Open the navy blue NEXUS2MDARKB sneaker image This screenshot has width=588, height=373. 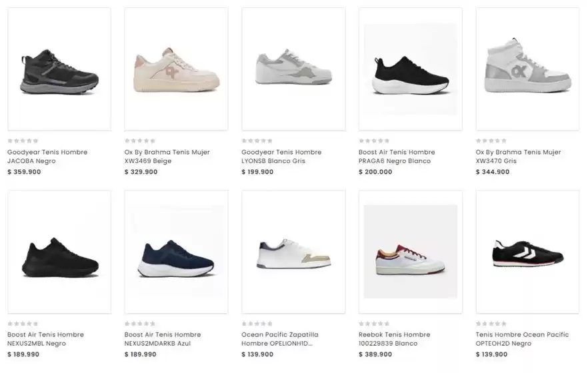[x=176, y=252]
